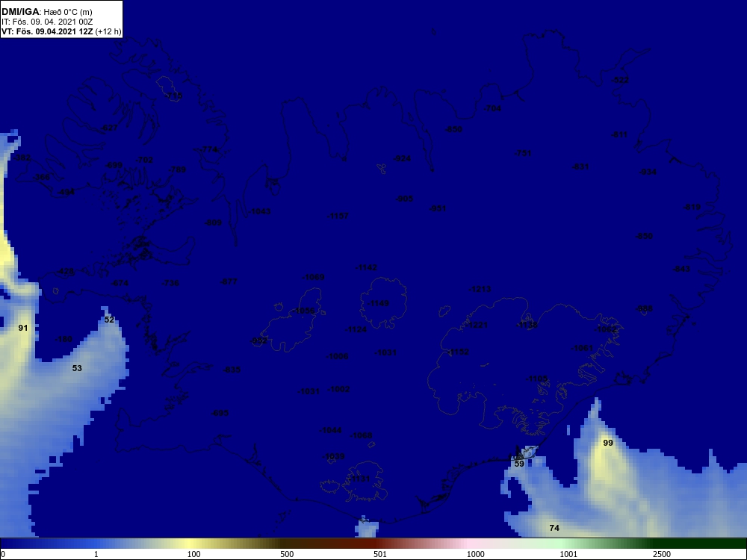Select the -1002 data label
The image size is (747, 560).
point(339,389)
